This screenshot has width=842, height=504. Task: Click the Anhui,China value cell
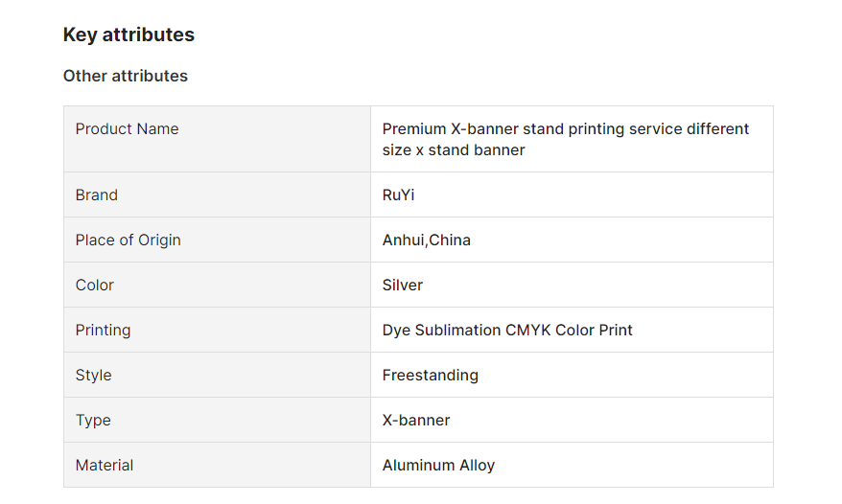tap(572, 240)
